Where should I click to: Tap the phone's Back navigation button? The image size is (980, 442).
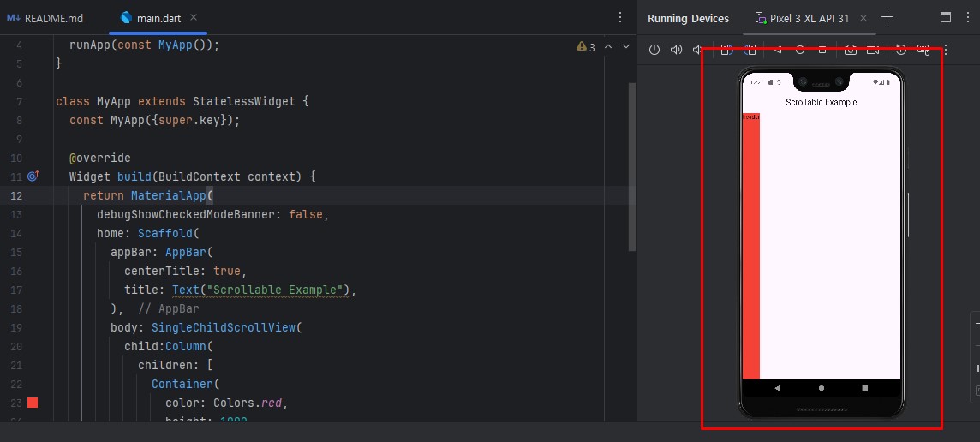coord(778,388)
